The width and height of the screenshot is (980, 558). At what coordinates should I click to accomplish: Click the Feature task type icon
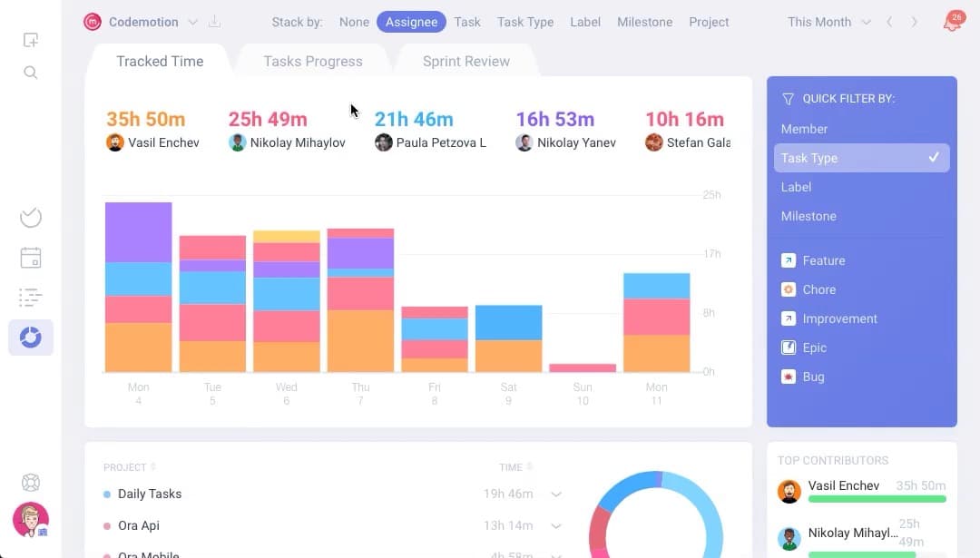(x=789, y=260)
